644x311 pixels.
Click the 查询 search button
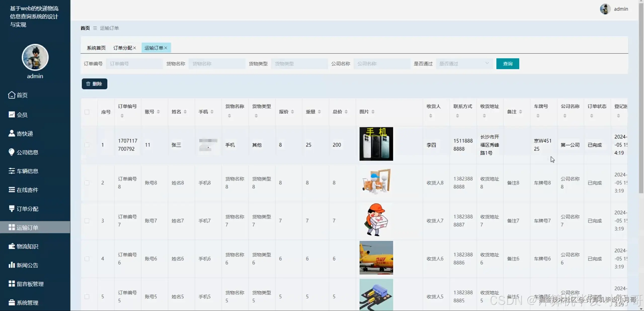(507, 64)
